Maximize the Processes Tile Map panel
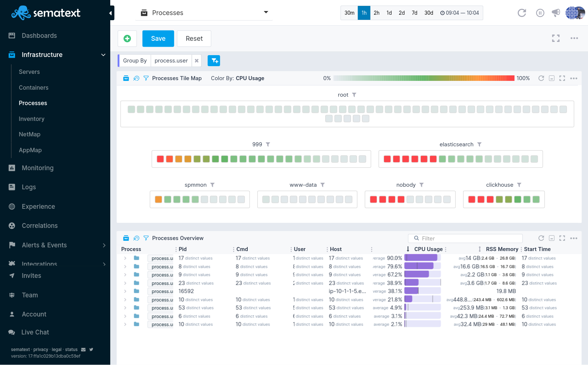The width and height of the screenshot is (588, 365). tap(562, 78)
